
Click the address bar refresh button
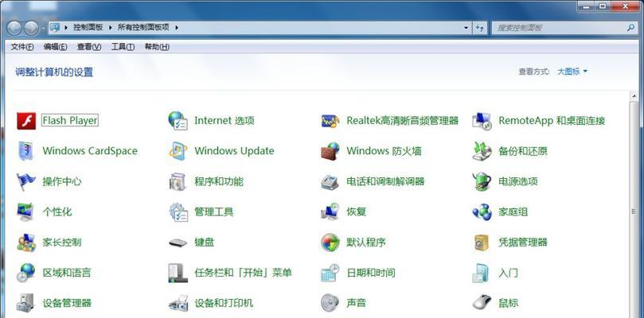(x=479, y=28)
